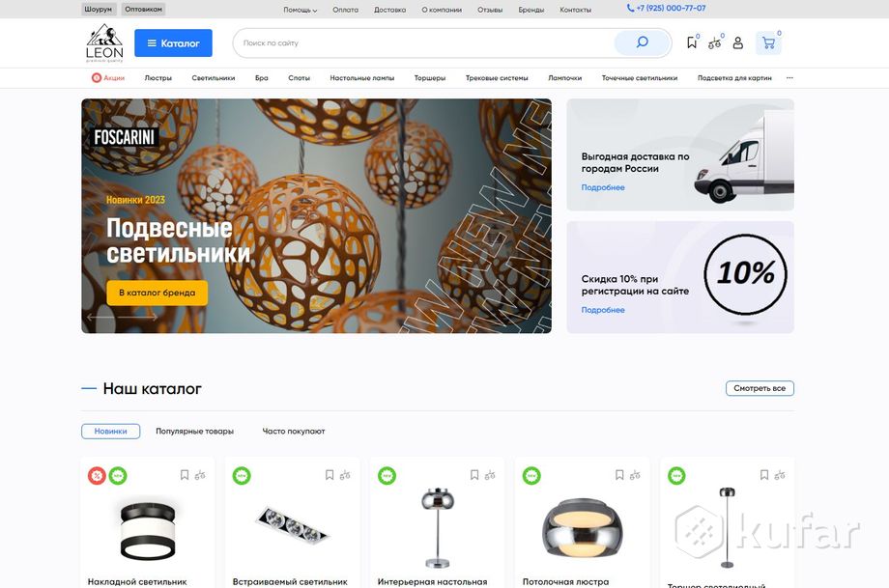Screen dimensions: 889x588
Task: Open the Люстры category
Action: pos(158,78)
